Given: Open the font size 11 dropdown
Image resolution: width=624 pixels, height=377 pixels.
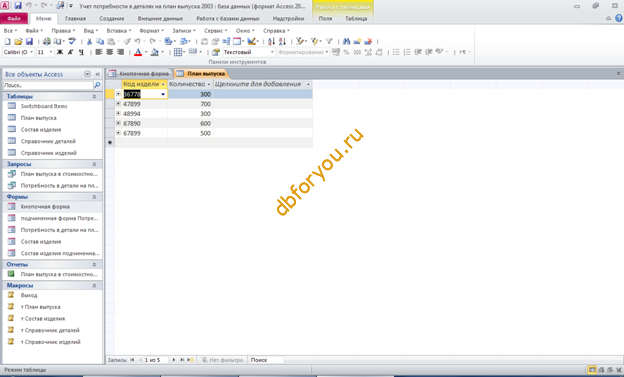Looking at the screenshot, I should click(x=51, y=52).
